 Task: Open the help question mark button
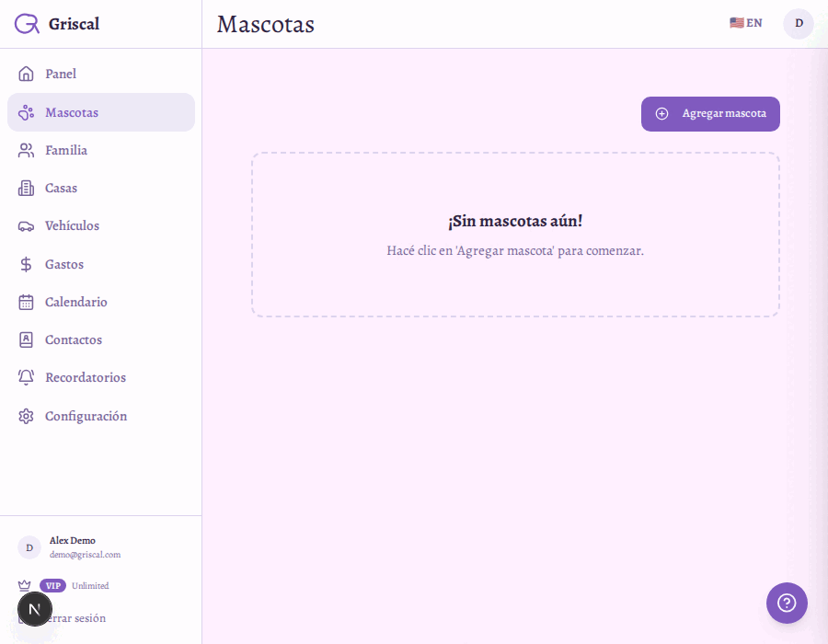[x=787, y=603]
